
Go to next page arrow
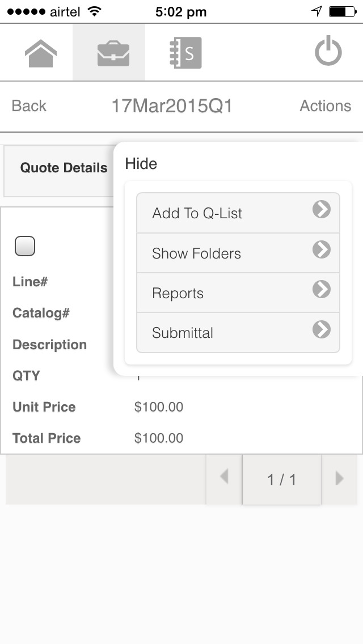[x=339, y=478]
